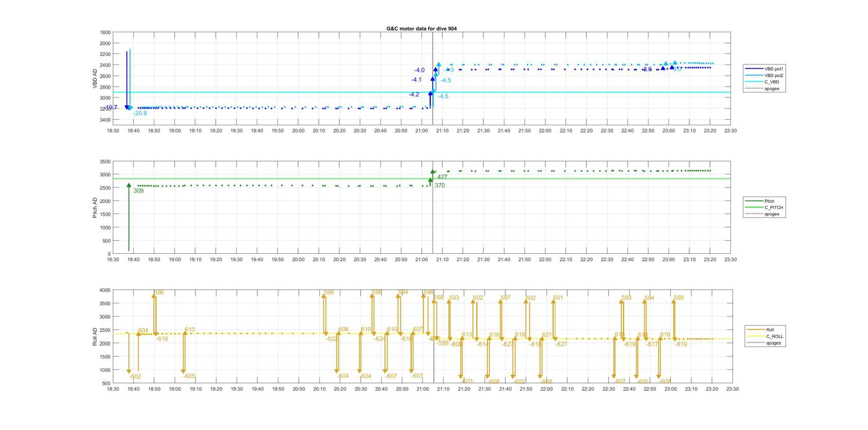Click the '-20.8' data label in VBD plot
This screenshot has width=868, height=430.
coord(140,114)
